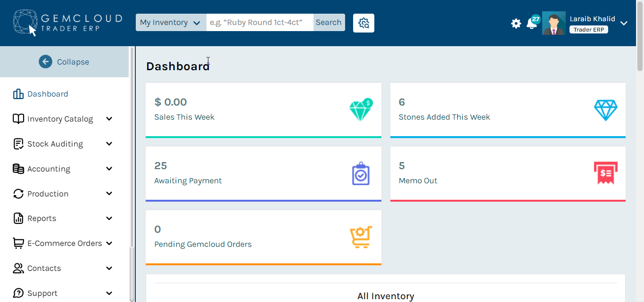The height and width of the screenshot is (302, 644).
Task: Click the Sales This Week diamond icon
Action: [361, 110]
